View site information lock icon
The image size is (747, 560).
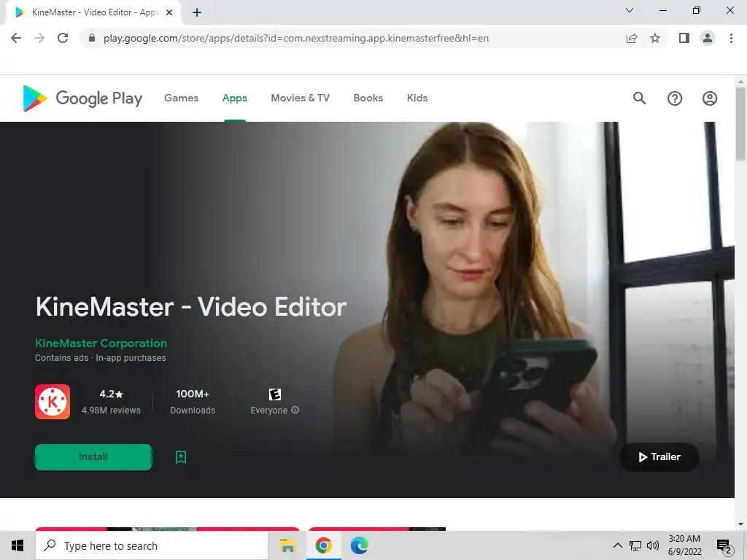[92, 38]
